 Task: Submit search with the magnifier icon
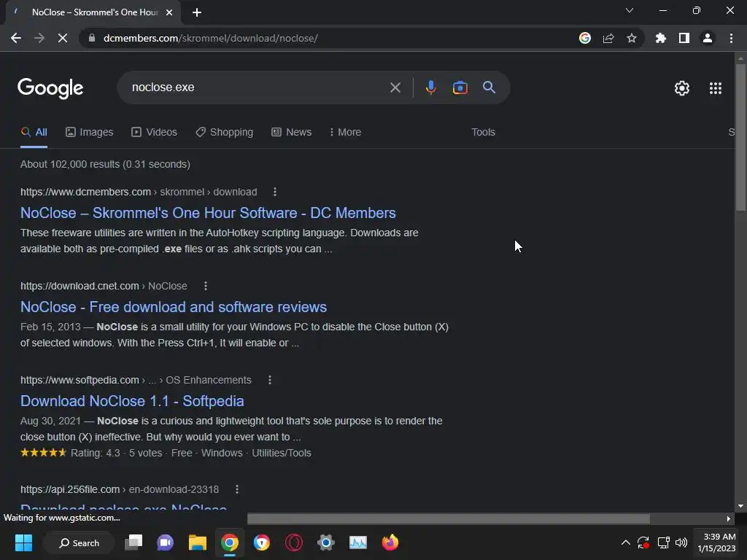pyautogui.click(x=489, y=87)
